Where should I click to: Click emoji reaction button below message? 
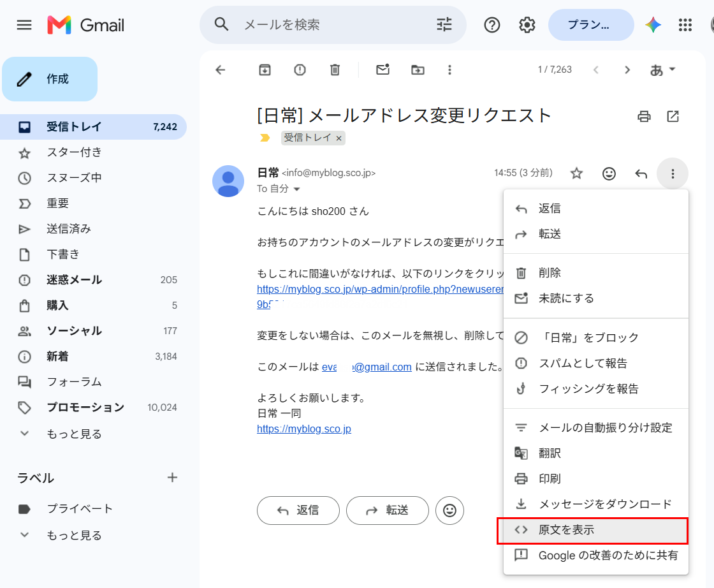pyautogui.click(x=449, y=511)
